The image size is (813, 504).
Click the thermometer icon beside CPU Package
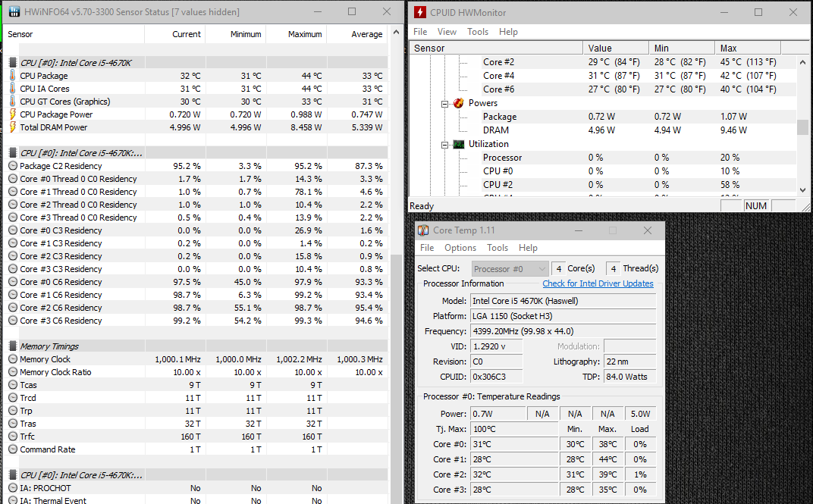pos(13,76)
